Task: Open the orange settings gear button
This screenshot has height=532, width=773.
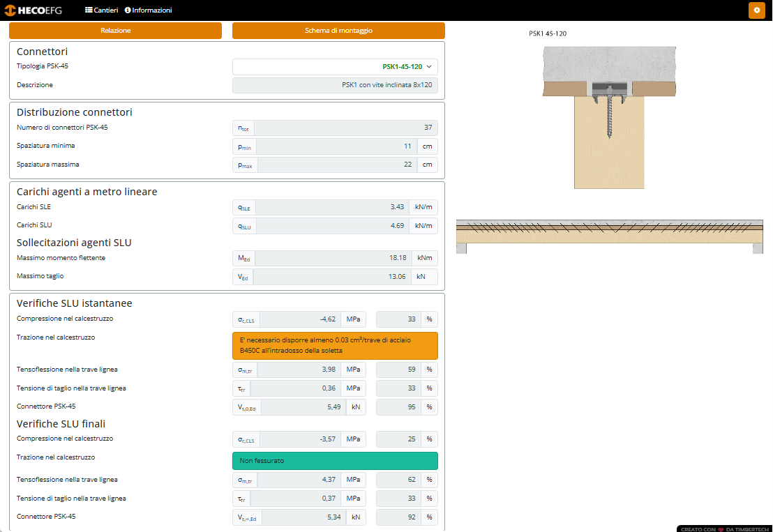Action: point(756,10)
